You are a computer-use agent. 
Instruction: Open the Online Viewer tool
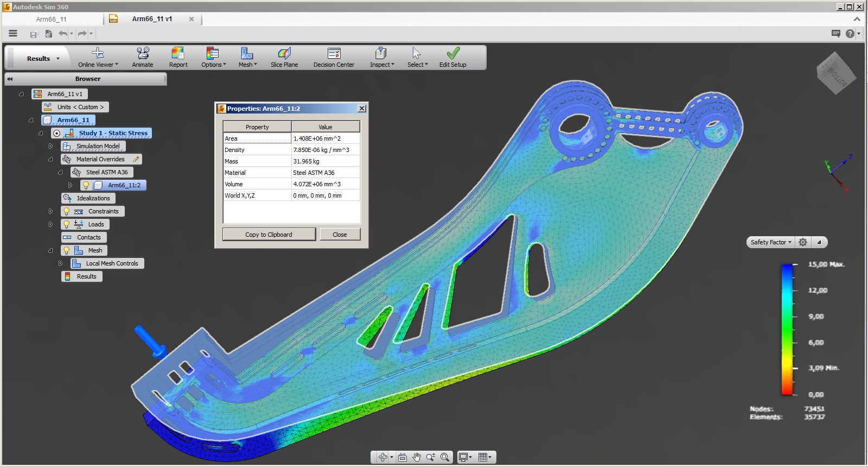(x=98, y=58)
